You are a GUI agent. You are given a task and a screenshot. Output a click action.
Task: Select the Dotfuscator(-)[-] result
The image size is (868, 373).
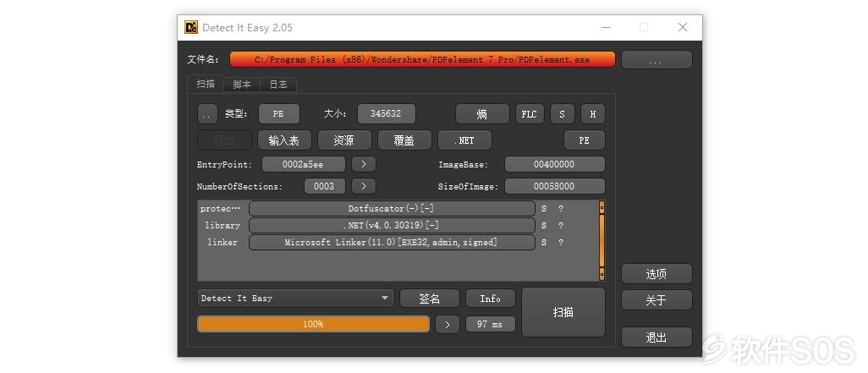(392, 209)
